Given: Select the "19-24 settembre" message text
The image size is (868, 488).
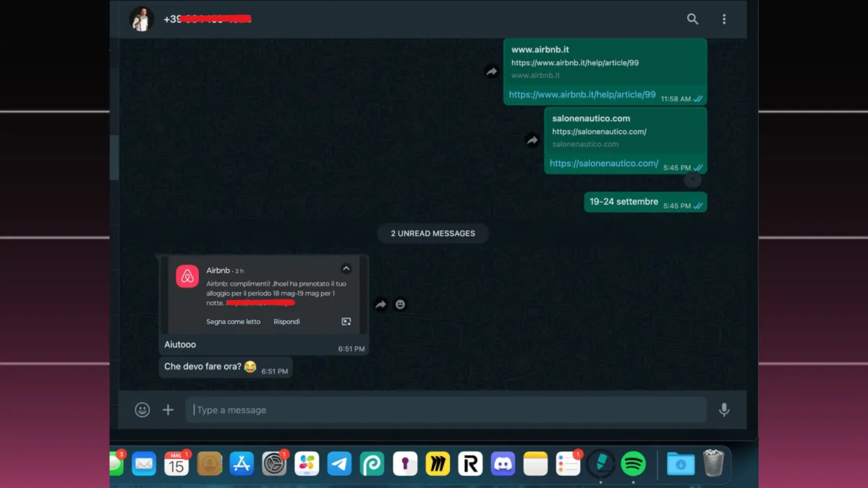Looking at the screenshot, I should pos(624,202).
